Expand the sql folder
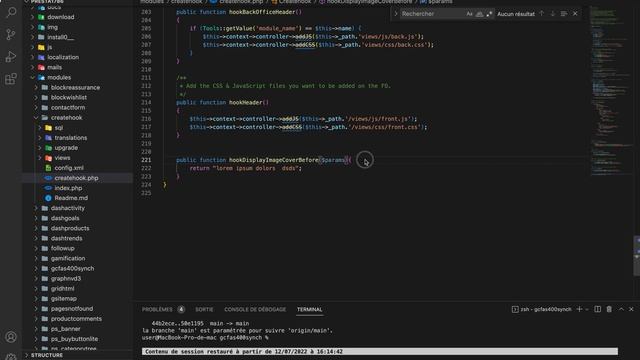Image resolution: width=640 pixels, height=360 pixels. point(40,128)
